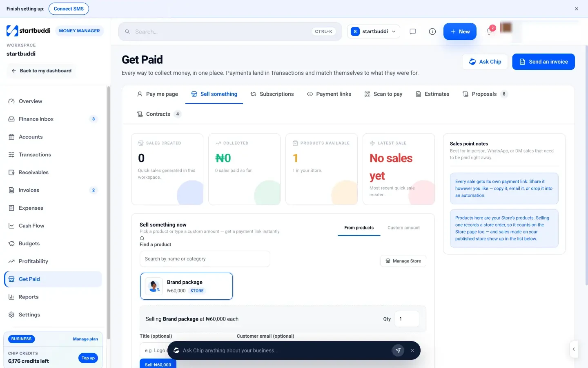
Task: Focus the top Search field
Action: coord(230,31)
